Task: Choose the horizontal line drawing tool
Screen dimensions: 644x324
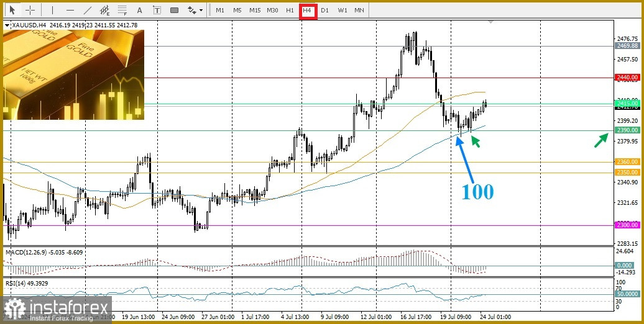Action: (70, 10)
